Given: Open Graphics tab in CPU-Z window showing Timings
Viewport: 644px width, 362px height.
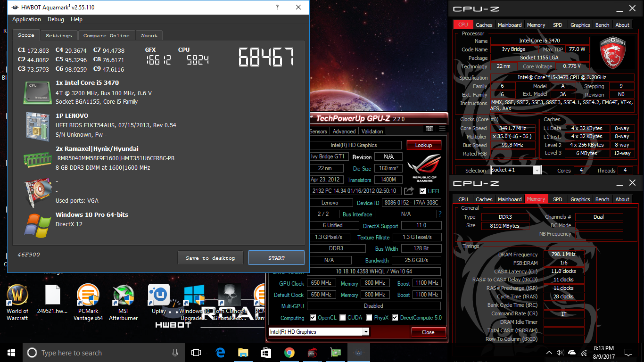Looking at the screenshot, I should (580, 199).
